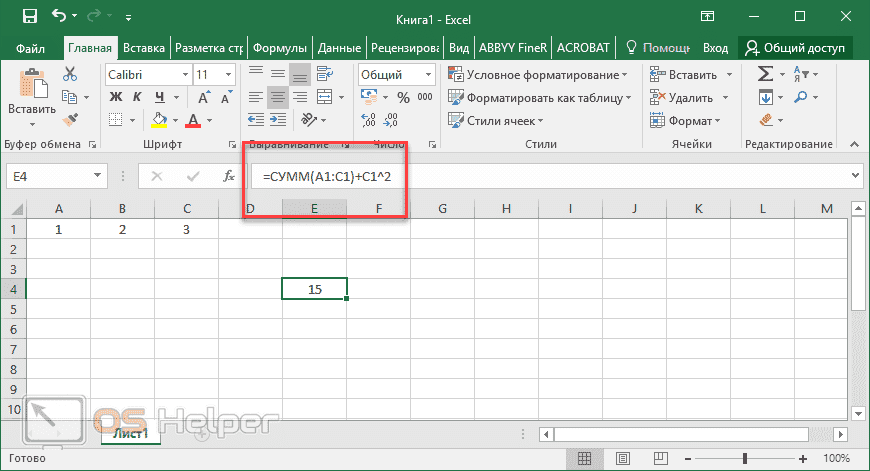This screenshot has width=870, height=471.
Task: Align cell content to the left
Action: (256, 98)
